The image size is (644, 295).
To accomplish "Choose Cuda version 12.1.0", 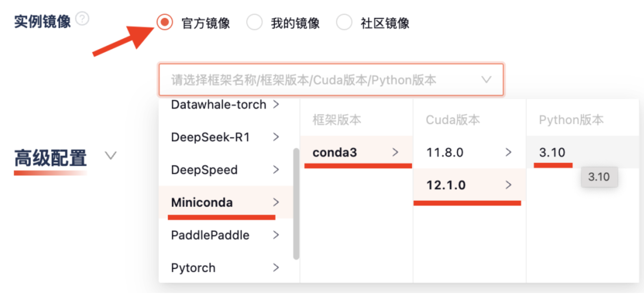I will (x=446, y=185).
